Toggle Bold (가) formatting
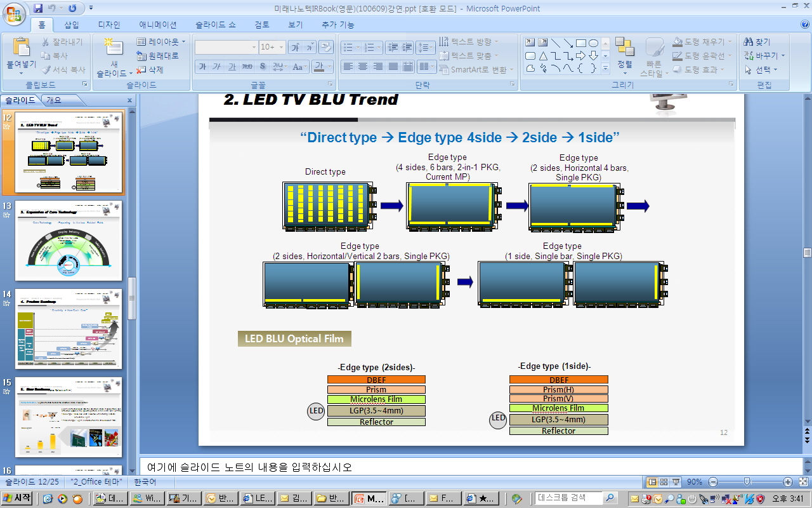The width and height of the screenshot is (812, 508). (202, 66)
